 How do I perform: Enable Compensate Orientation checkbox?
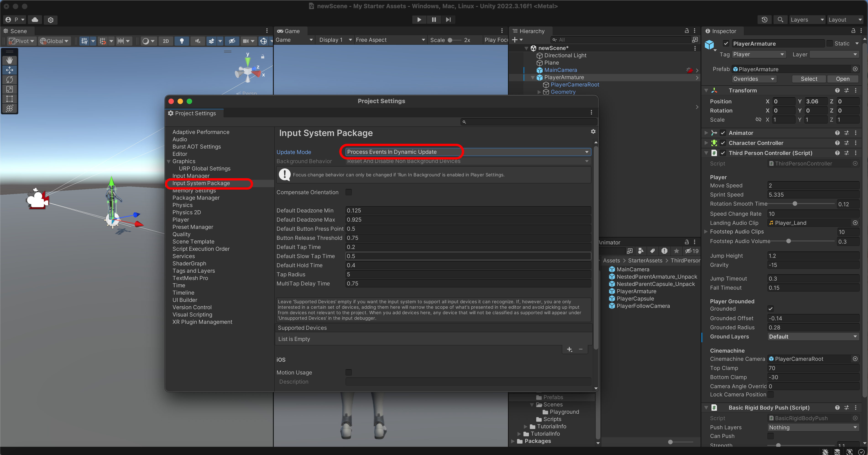pos(348,192)
